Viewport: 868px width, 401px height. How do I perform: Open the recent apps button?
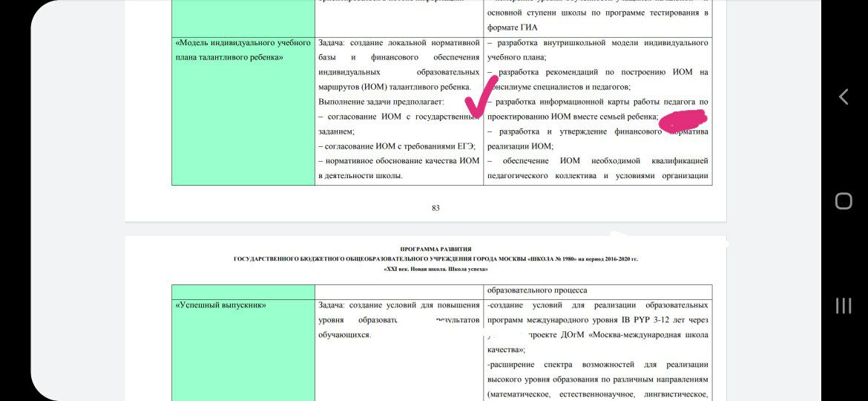843,305
